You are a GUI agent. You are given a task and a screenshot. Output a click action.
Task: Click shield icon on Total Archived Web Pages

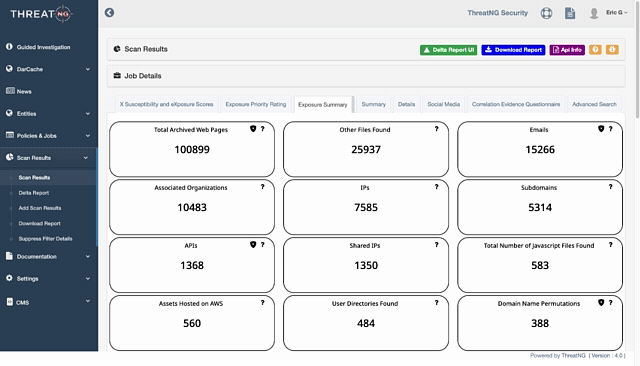click(253, 129)
